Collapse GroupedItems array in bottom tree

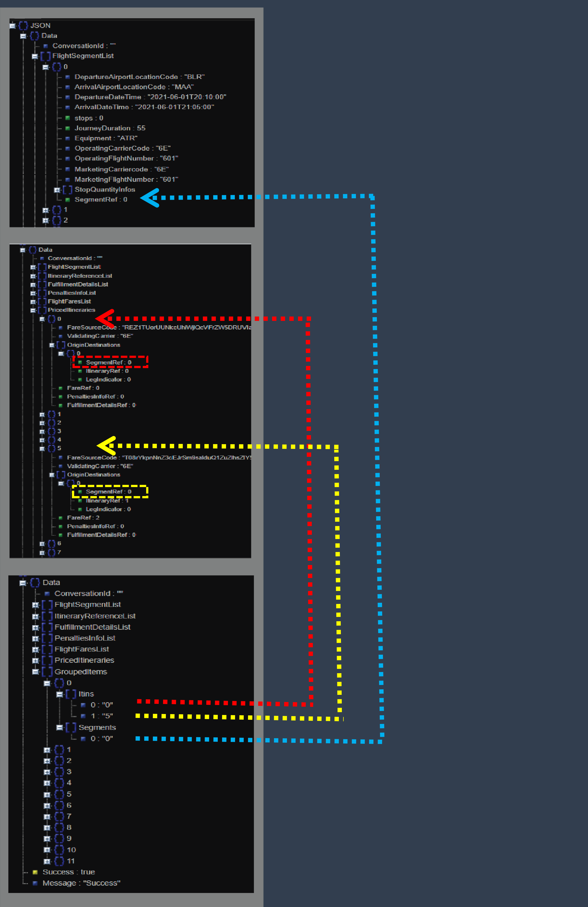coord(36,672)
